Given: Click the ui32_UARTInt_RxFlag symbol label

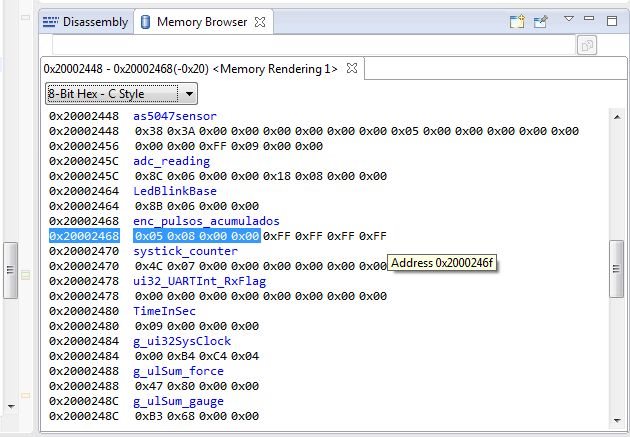Looking at the screenshot, I should [199, 281].
